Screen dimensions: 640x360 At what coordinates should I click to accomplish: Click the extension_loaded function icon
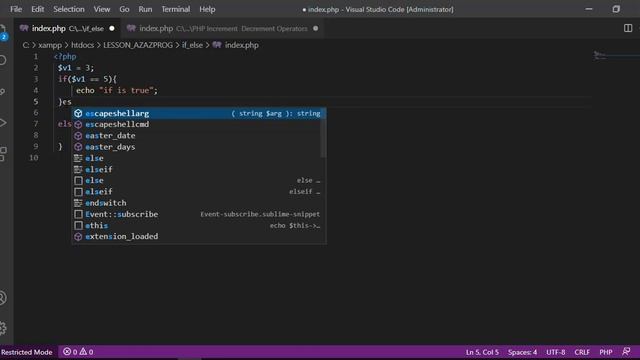point(78,236)
